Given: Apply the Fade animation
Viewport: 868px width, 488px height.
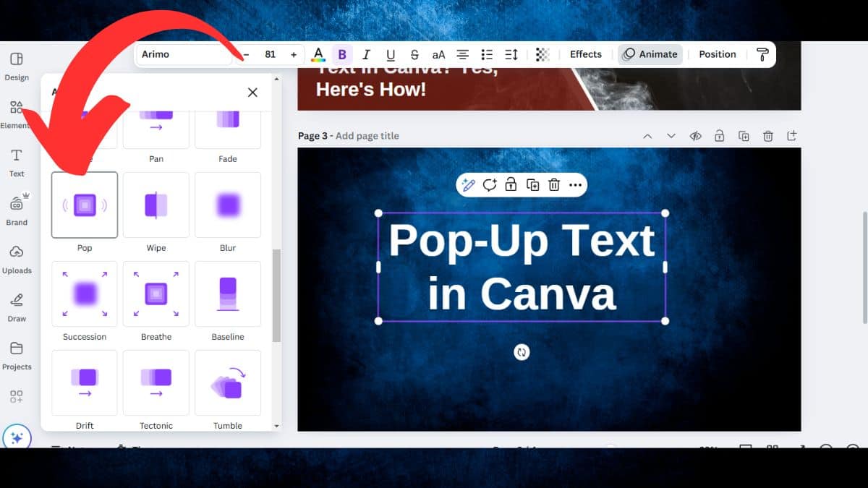Looking at the screenshot, I should 227,123.
